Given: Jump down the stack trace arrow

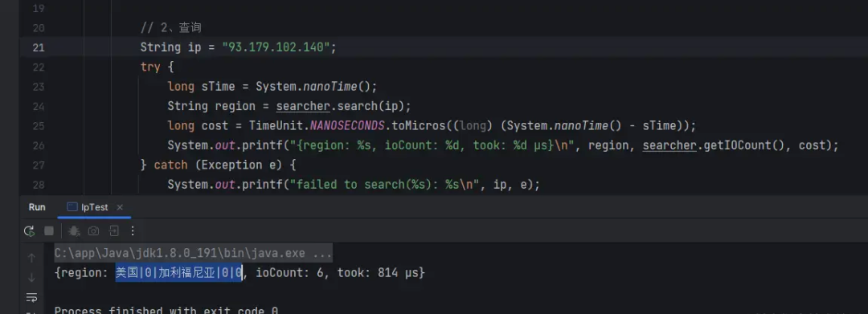Looking at the screenshot, I should (x=31, y=278).
